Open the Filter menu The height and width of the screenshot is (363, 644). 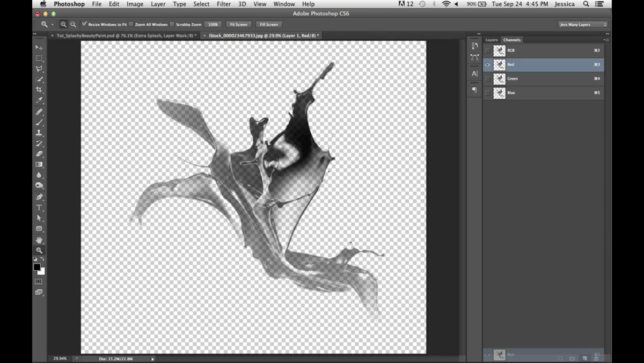click(x=224, y=4)
